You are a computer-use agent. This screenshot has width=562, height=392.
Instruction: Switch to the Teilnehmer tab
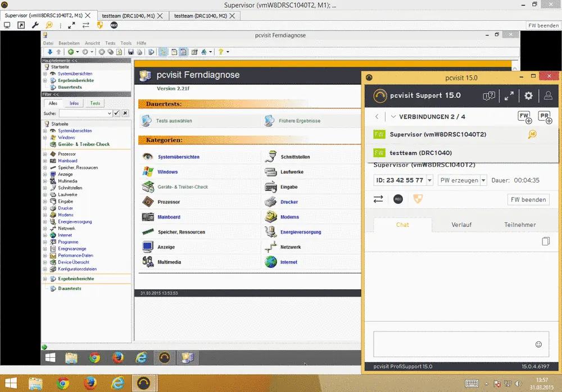[520, 225]
